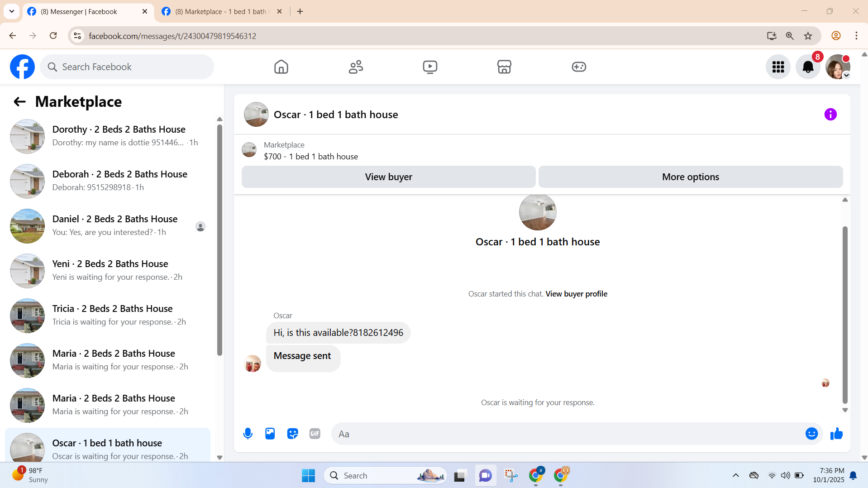Viewport: 868px width, 488px height.
Task: Click the conversation list scrollbar
Action: click(x=219, y=240)
